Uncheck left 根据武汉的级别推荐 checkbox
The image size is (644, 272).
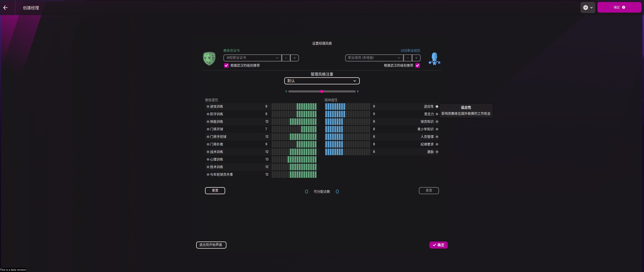click(x=226, y=65)
